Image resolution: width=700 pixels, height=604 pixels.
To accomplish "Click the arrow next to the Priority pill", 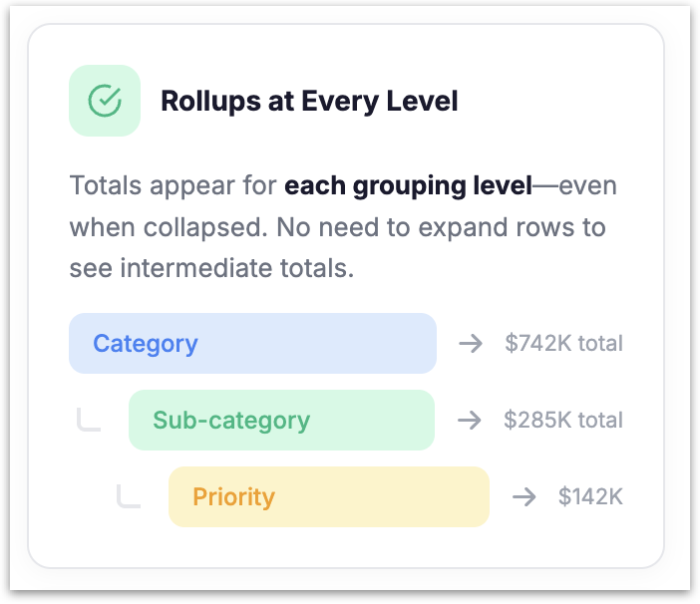I will [524, 496].
